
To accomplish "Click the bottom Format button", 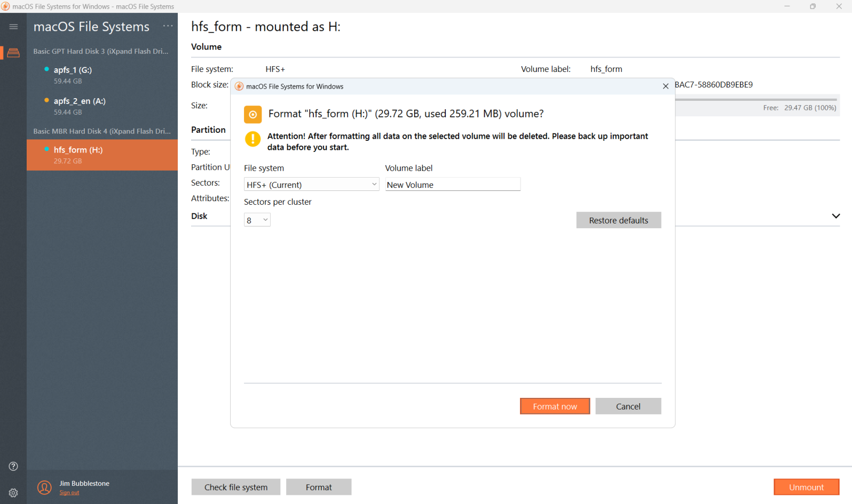I will point(319,487).
